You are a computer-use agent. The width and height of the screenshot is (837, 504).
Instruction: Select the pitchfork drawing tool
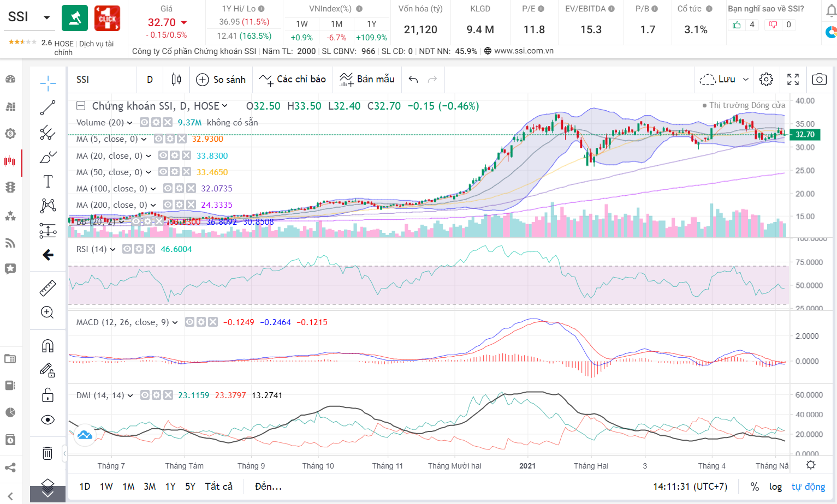pyautogui.click(x=48, y=133)
